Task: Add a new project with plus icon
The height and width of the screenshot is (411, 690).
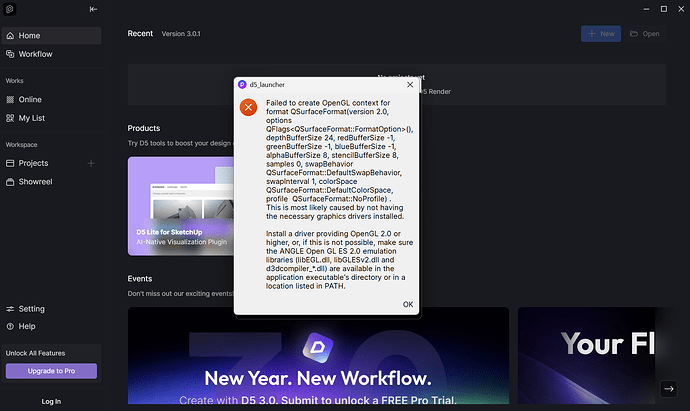Action: [x=91, y=163]
